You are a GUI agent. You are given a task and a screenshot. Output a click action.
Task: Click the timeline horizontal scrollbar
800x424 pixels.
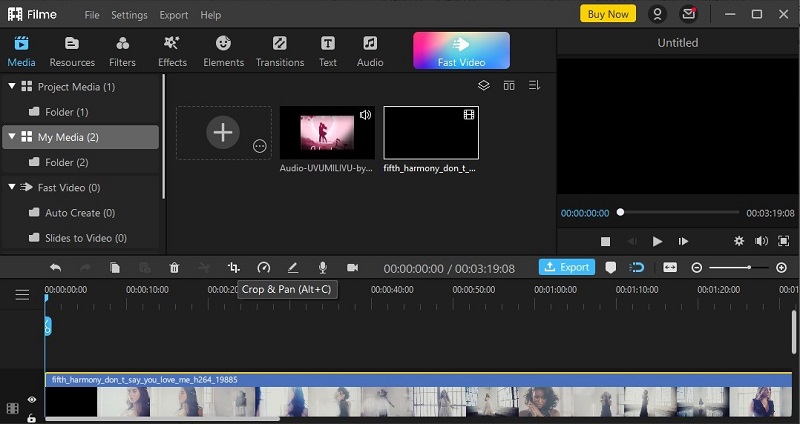coord(162,419)
